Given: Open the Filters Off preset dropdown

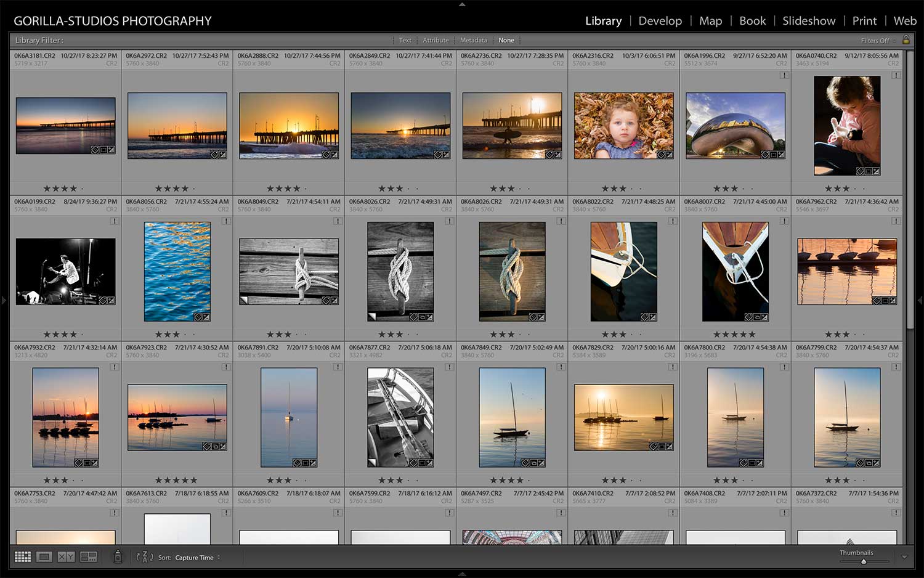Looking at the screenshot, I should [x=878, y=41].
